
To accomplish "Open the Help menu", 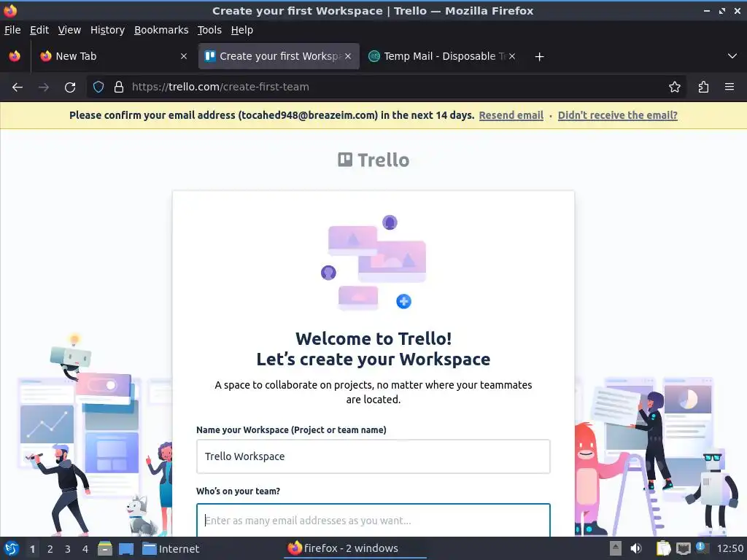I will tap(242, 30).
